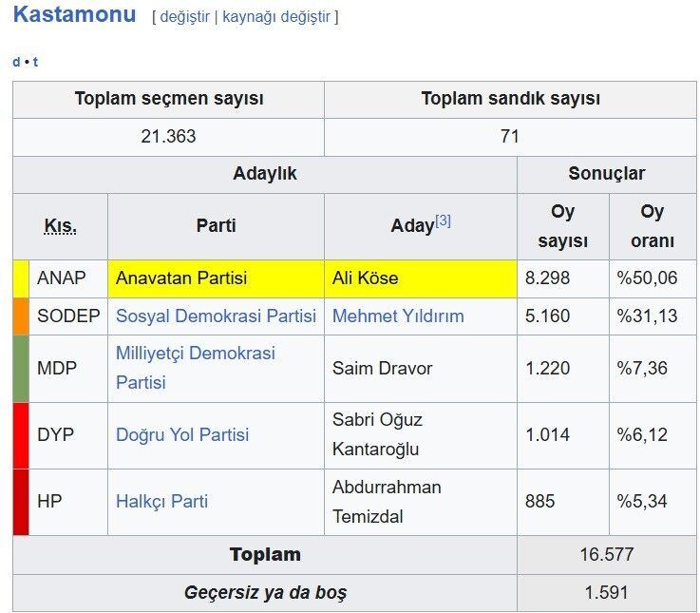Click the 'Geçersiz ya da boş' label
Viewport: 700px width, 613px height.
coord(265,593)
